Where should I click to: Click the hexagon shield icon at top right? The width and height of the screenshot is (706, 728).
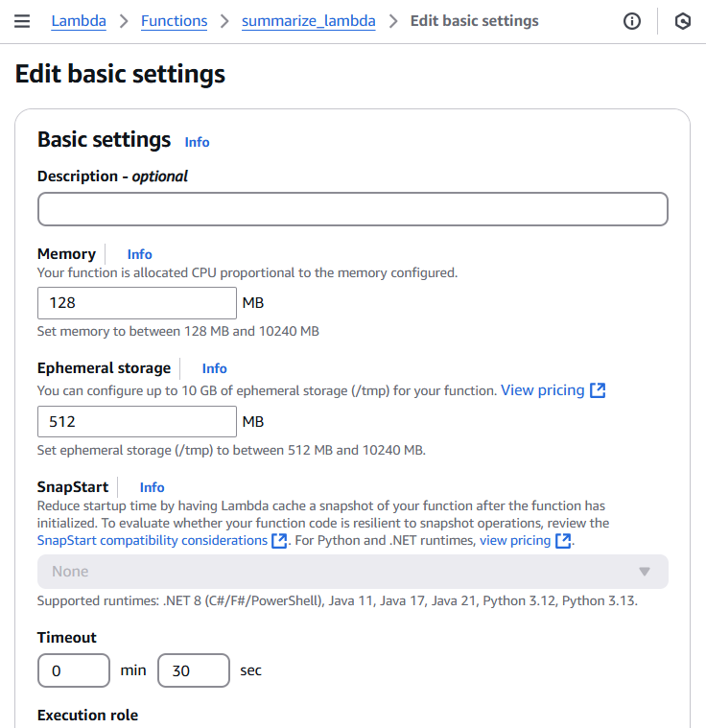coord(683,21)
